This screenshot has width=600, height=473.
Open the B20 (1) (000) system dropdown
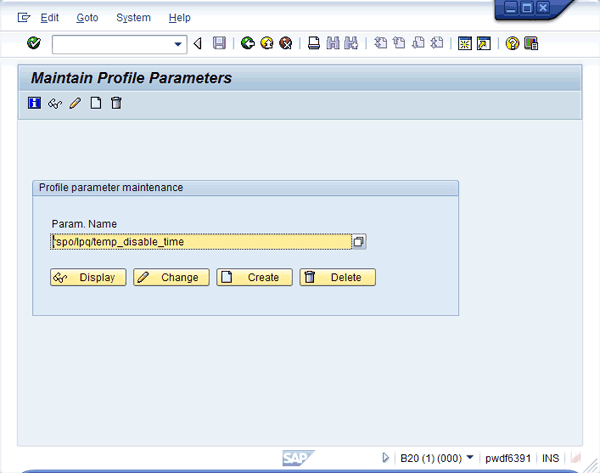point(470,457)
